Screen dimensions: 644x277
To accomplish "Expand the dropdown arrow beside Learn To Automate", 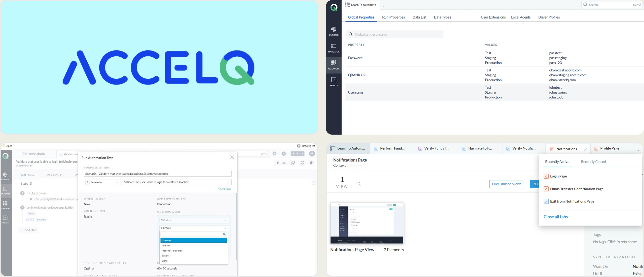I will (x=383, y=6).
